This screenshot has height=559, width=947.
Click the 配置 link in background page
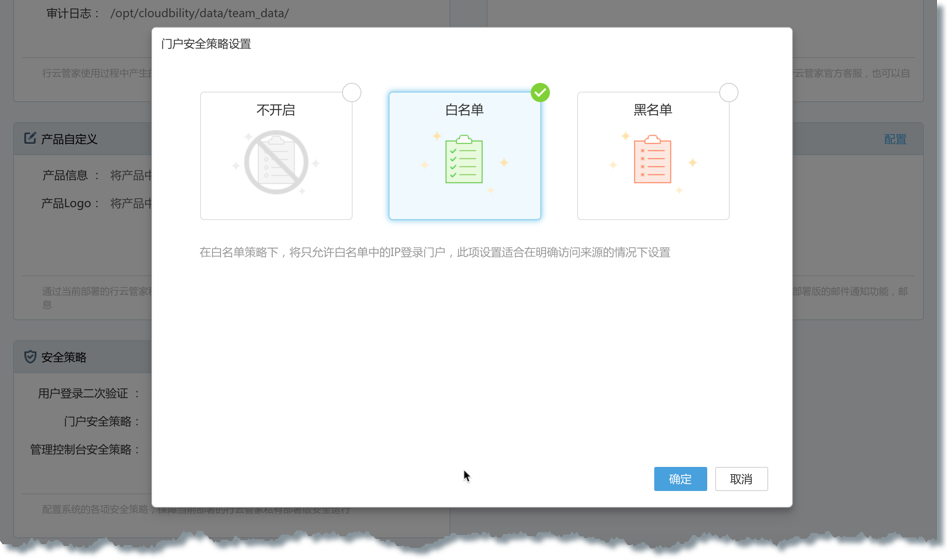(x=895, y=139)
